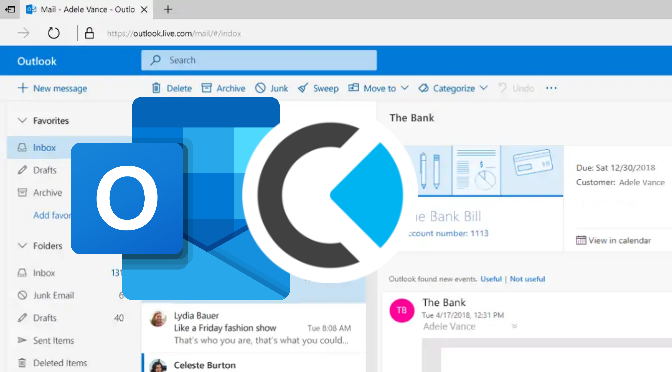Click the Junk blocked-circle icon in toolbar
Screen dimensions: 672x372
[260, 88]
